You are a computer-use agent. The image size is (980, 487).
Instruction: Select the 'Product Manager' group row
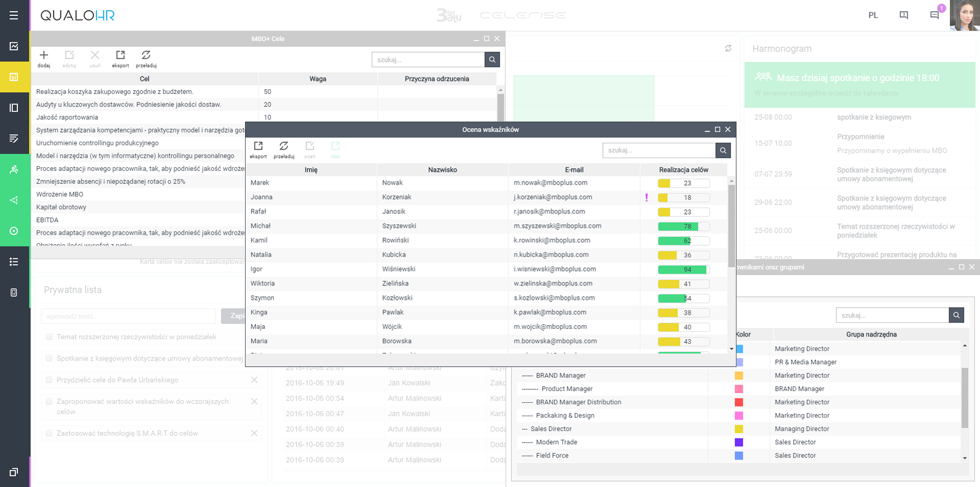[739, 389]
